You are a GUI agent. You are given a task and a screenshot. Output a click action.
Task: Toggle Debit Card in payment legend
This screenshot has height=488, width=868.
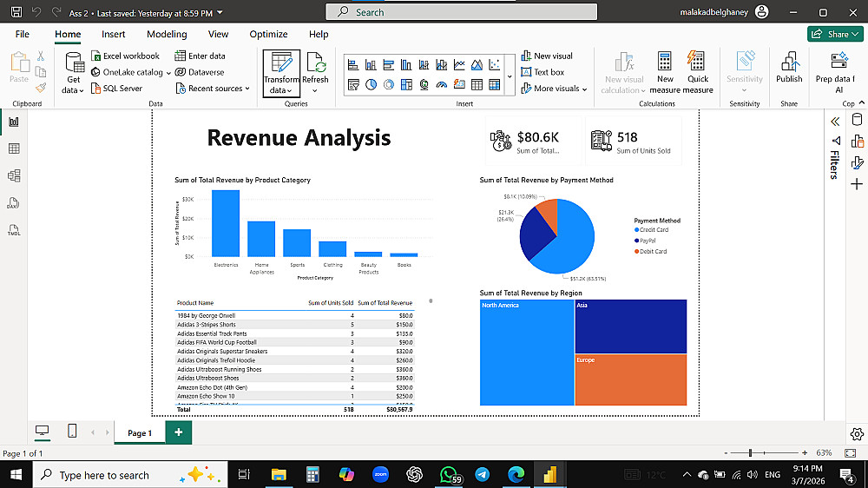(x=650, y=252)
